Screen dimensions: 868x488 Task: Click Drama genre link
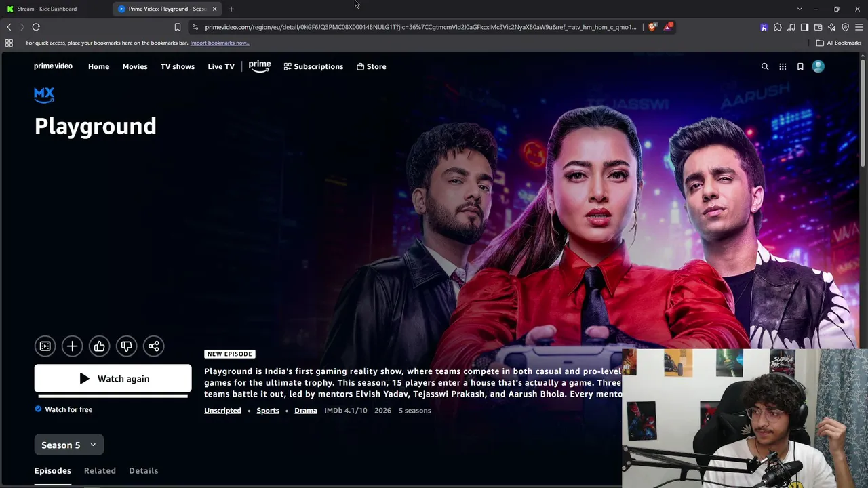pos(306,411)
